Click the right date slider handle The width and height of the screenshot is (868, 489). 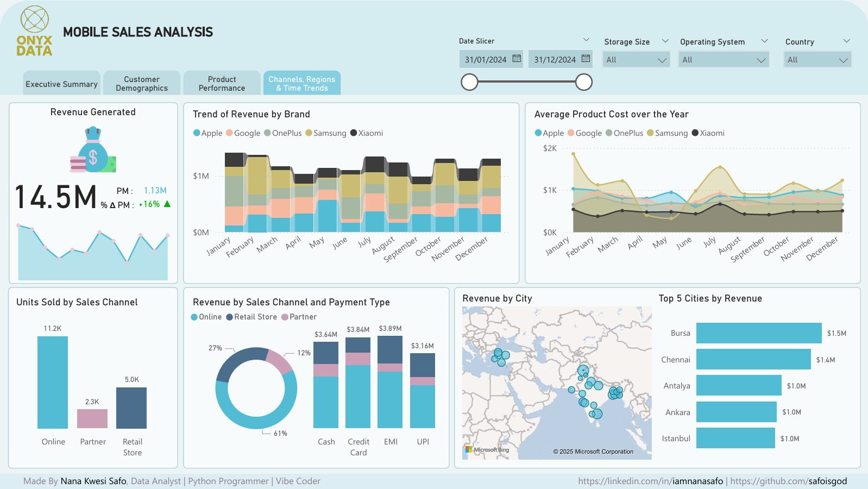pos(584,82)
